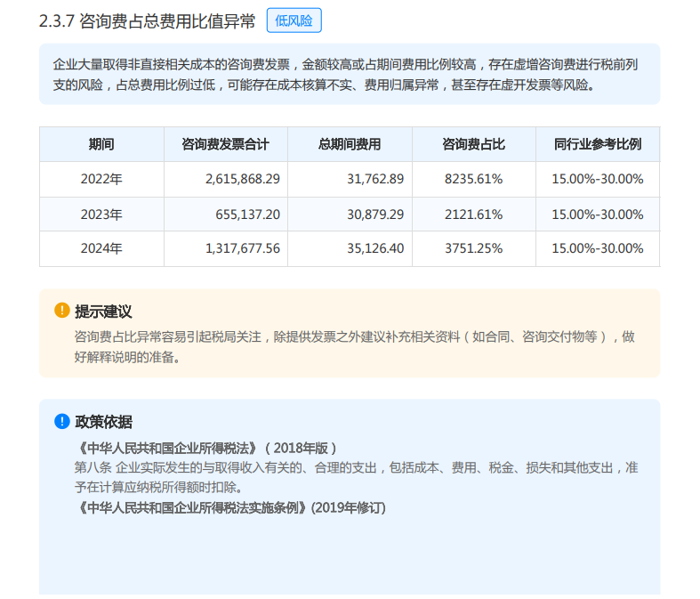Image resolution: width=700 pixels, height=599 pixels.
Task: Click the 政策依据 heading text
Action: point(103,422)
